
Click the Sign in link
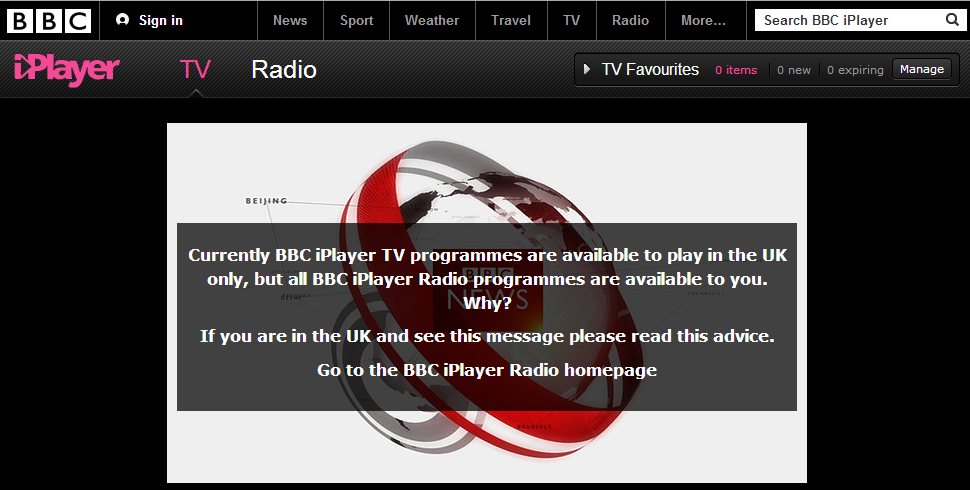pos(161,20)
